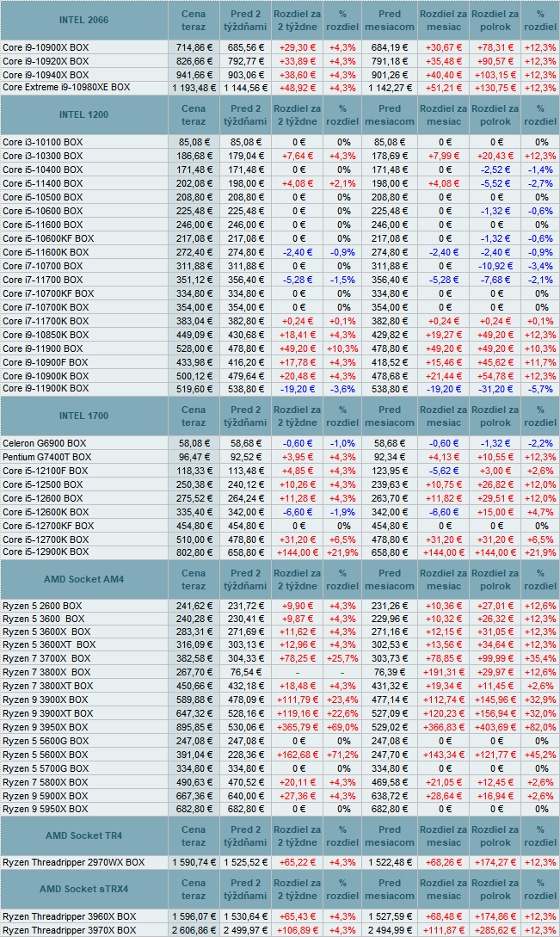Click Core i5-10600KF BOX row name
Viewport: 560px width, 937px height.
pos(48,238)
